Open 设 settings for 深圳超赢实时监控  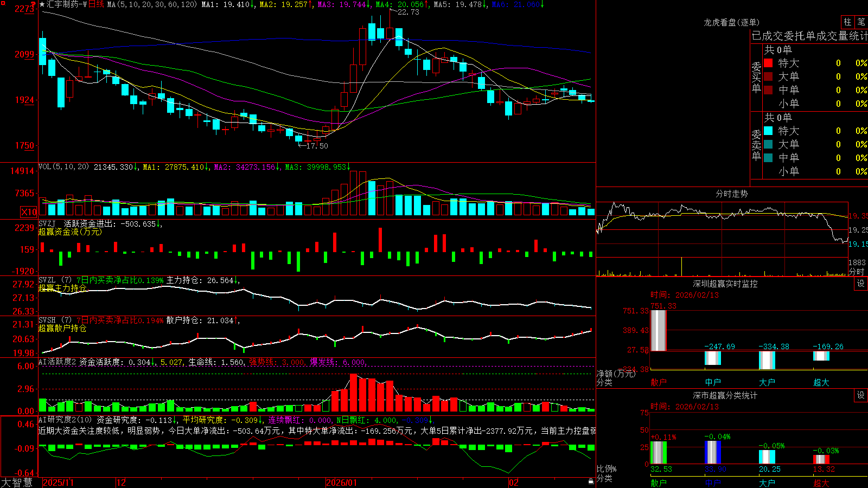861,284
